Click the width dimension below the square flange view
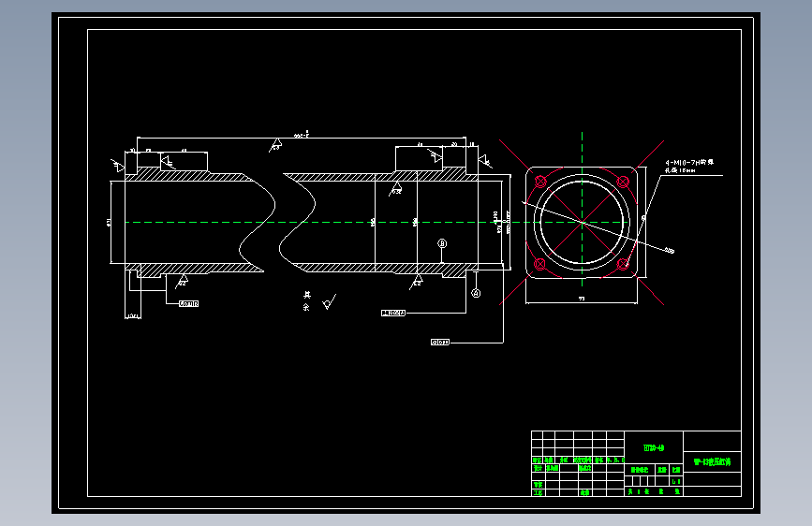Image resolution: width=812 pixels, height=526 pixels. coord(581,299)
